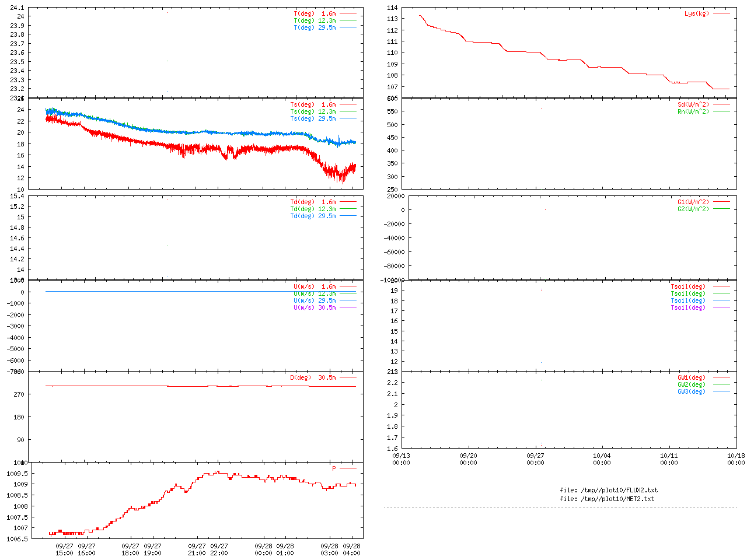
Task: Click the '09/20 00:00' date axis label
Action: pos(468,459)
